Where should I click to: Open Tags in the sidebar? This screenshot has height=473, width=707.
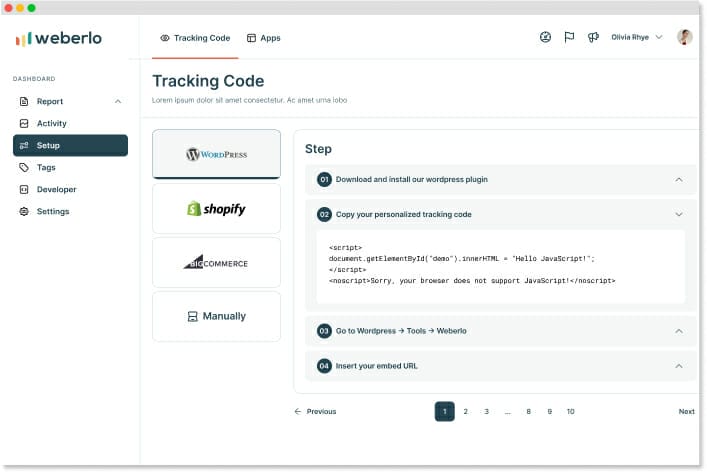70,167
